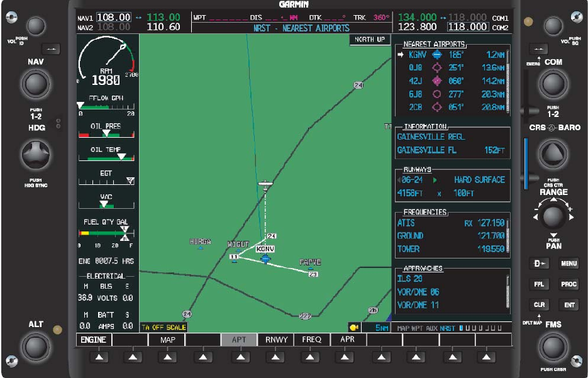This screenshot has width=588, height=378.
Task: Click the green runway selector arrow
Action: 435,180
